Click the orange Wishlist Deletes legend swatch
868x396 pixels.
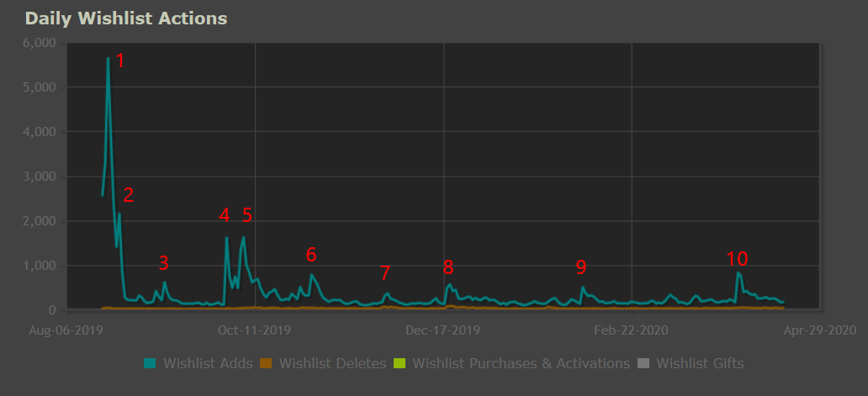pyautogui.click(x=265, y=363)
